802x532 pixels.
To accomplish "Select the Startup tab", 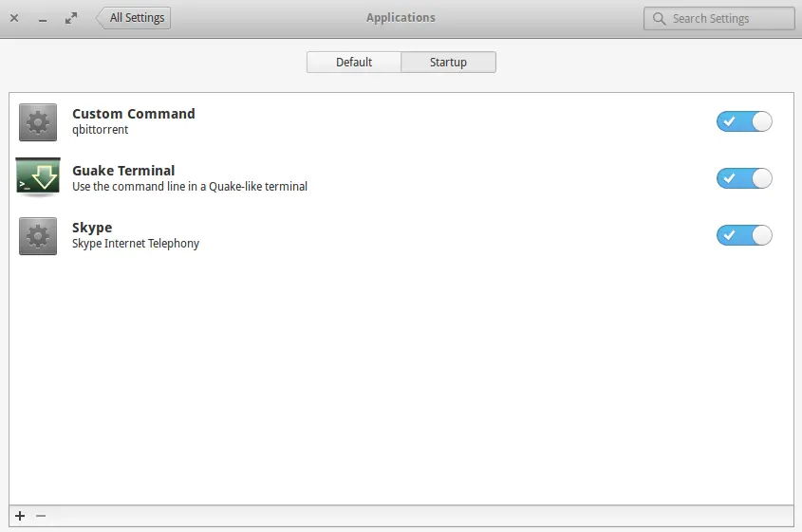I will (448, 63).
